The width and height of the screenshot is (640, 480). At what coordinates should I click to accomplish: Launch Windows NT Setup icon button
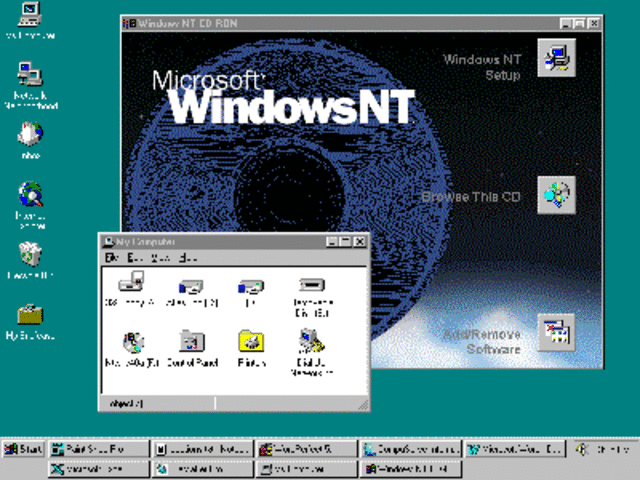pyautogui.click(x=556, y=58)
